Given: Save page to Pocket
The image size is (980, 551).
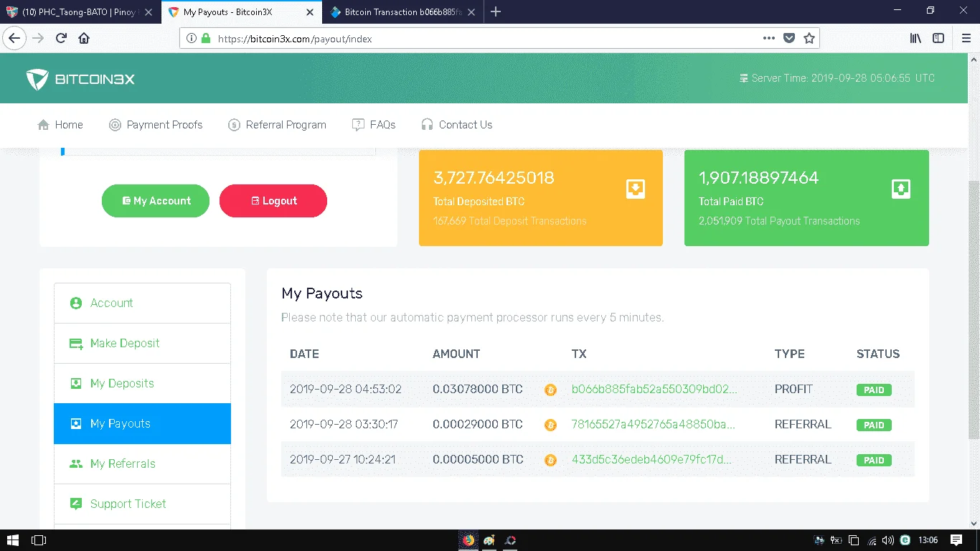Looking at the screenshot, I should (x=789, y=39).
